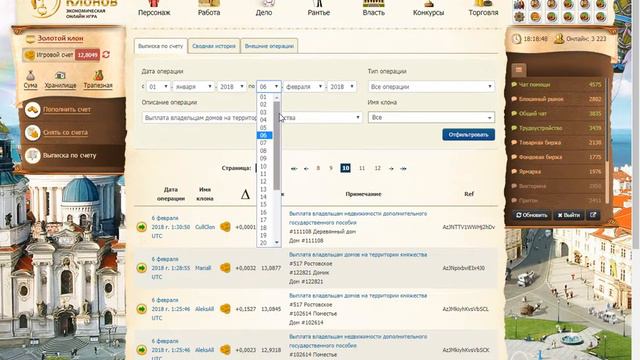Click the green arrow icon in CullClon row
The image size is (640, 360).
pos(142,227)
